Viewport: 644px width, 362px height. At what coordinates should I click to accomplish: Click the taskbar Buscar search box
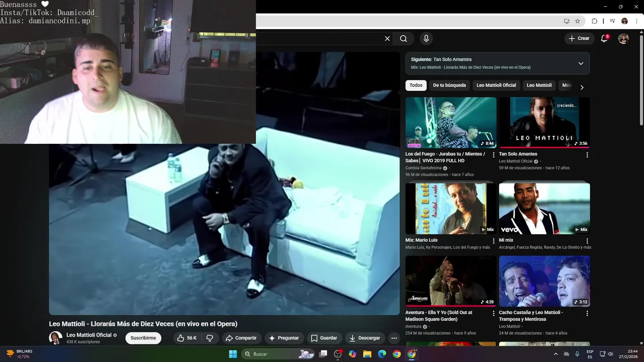(x=278, y=354)
